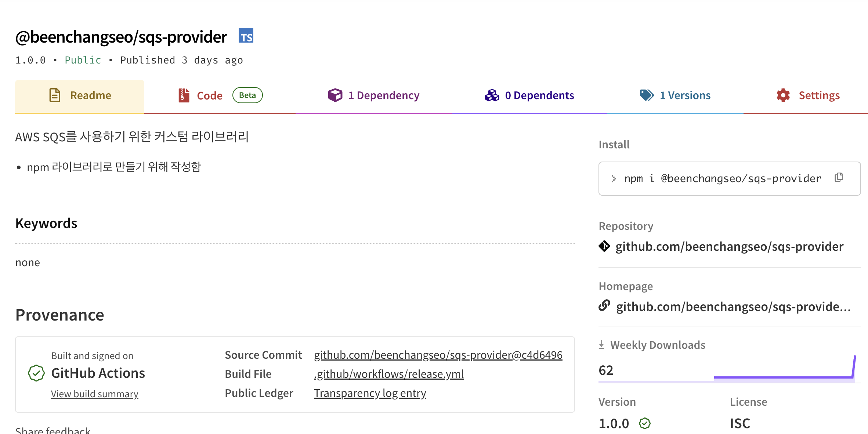
Task: Click the document icon on the Readme tab
Action: point(54,95)
